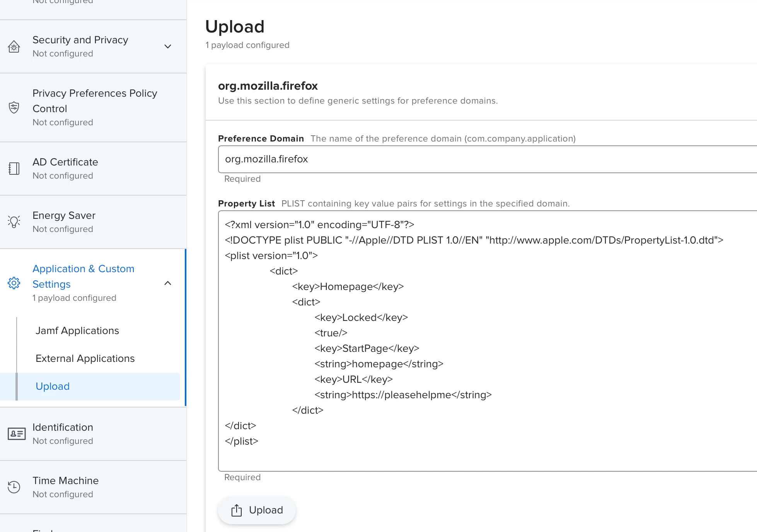
Task: Click 'Required' note under Property List
Action: (x=242, y=477)
